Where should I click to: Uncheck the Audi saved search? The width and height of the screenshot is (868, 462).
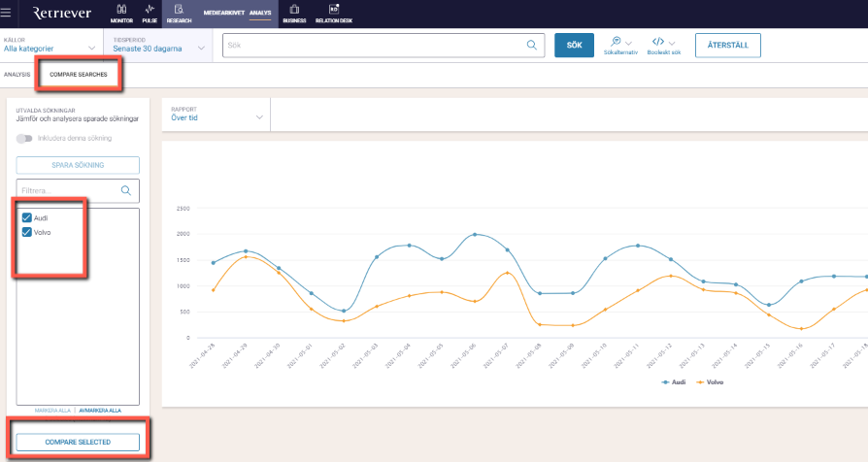pos(26,217)
